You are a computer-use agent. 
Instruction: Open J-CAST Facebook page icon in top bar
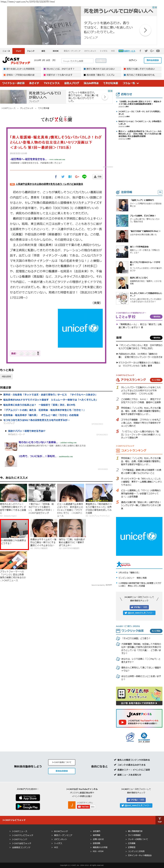click(x=140, y=51)
